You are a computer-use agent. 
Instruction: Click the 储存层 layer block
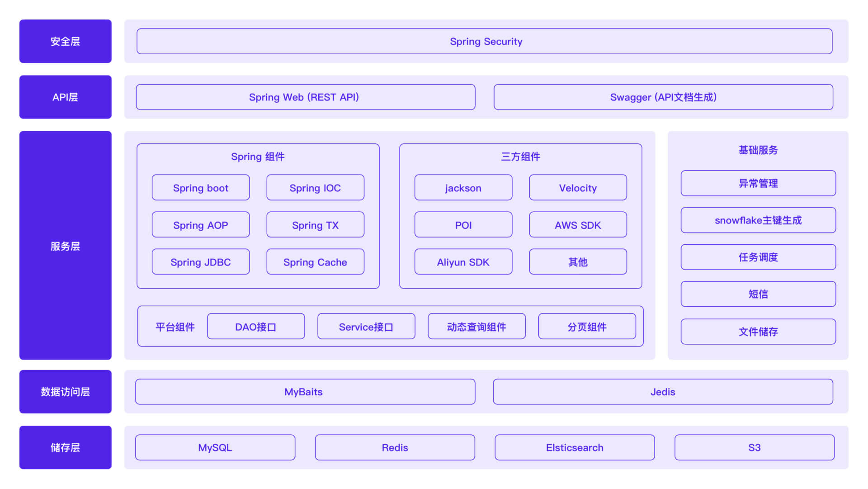(65, 447)
